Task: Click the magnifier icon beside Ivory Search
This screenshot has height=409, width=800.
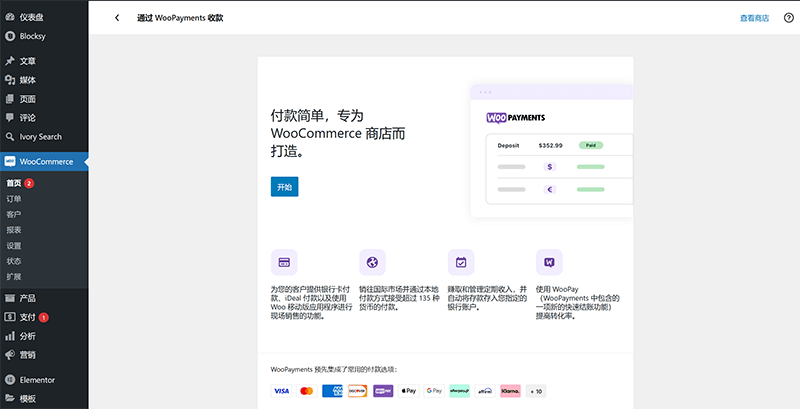Action: pyautogui.click(x=10, y=137)
